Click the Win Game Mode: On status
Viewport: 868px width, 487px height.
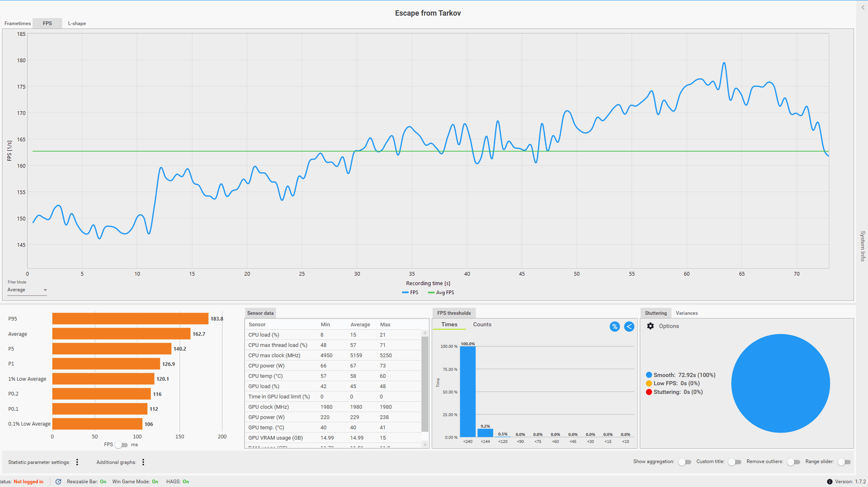135,482
